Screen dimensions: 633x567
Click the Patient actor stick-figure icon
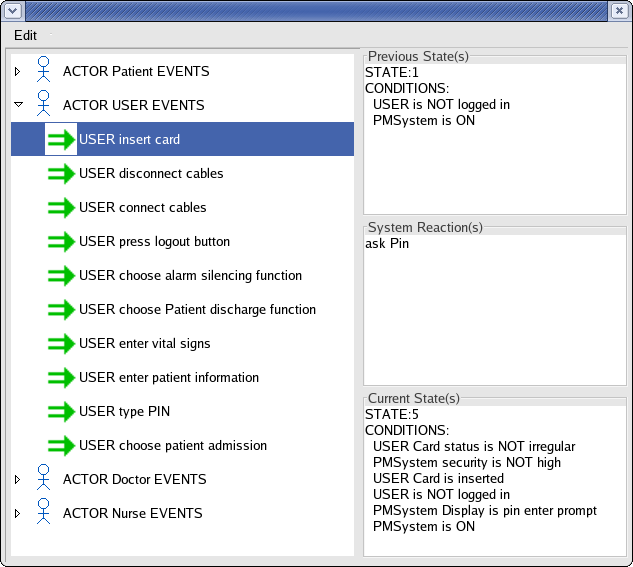[x=43, y=71]
